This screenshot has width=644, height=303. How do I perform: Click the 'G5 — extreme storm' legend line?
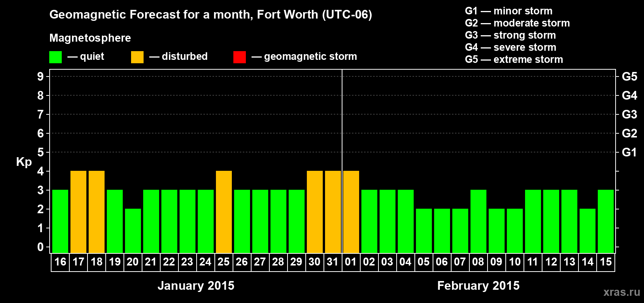click(514, 59)
